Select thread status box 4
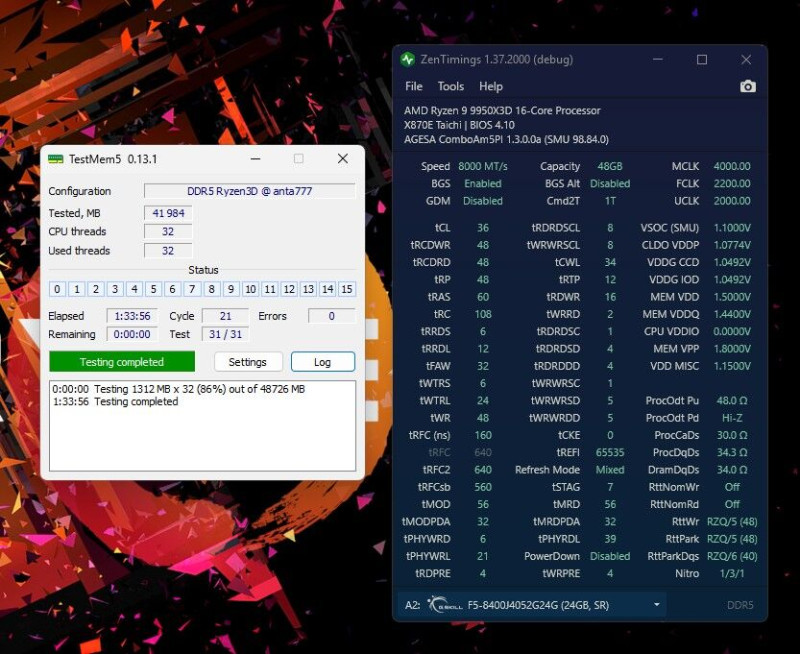 [x=134, y=289]
